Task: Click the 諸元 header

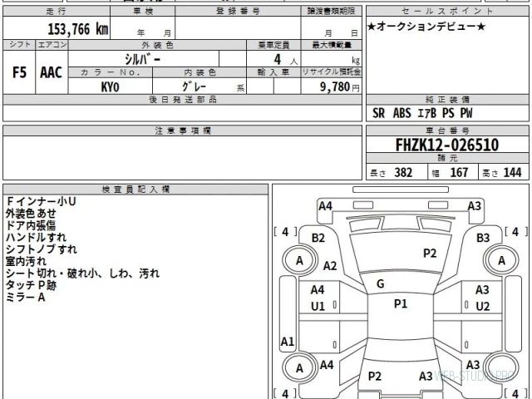Action: click(x=447, y=158)
